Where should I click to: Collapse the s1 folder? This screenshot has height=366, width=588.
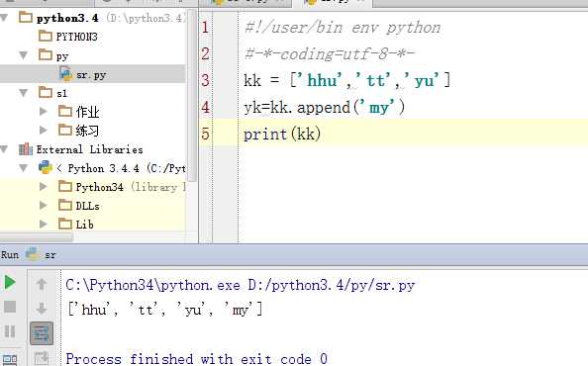[x=23, y=93]
